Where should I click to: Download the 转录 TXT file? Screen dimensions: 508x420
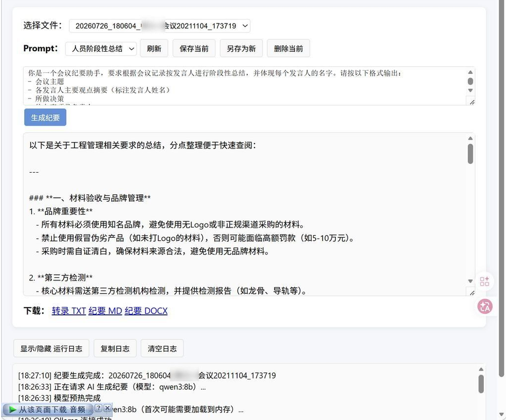69,311
